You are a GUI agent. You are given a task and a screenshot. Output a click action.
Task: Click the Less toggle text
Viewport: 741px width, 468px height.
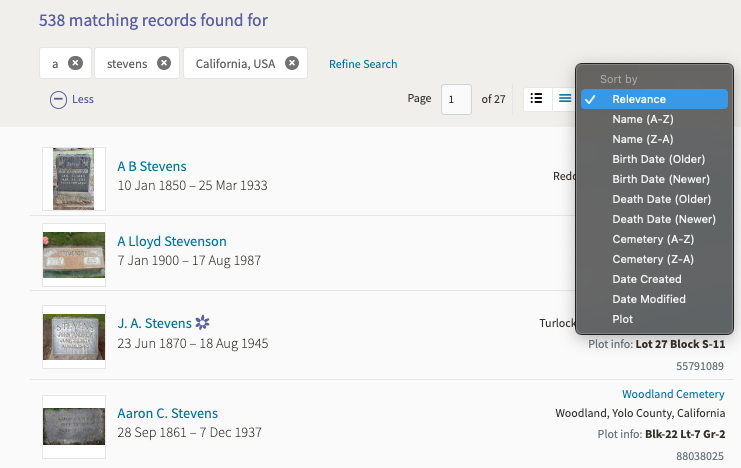[x=83, y=99]
